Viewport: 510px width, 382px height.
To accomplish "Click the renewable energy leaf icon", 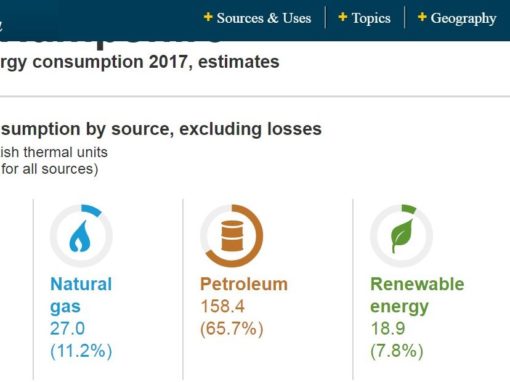I will pyautogui.click(x=402, y=236).
